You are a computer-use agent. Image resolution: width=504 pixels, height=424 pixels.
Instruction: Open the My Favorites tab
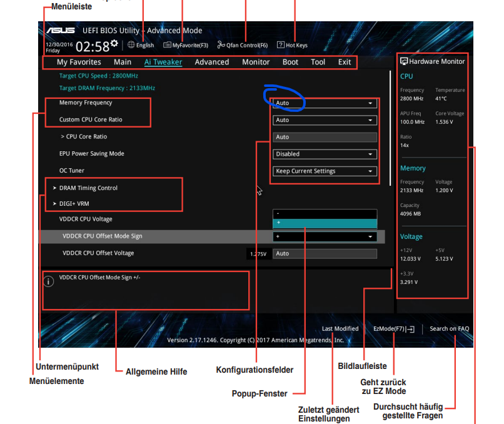pyautogui.click(x=79, y=62)
